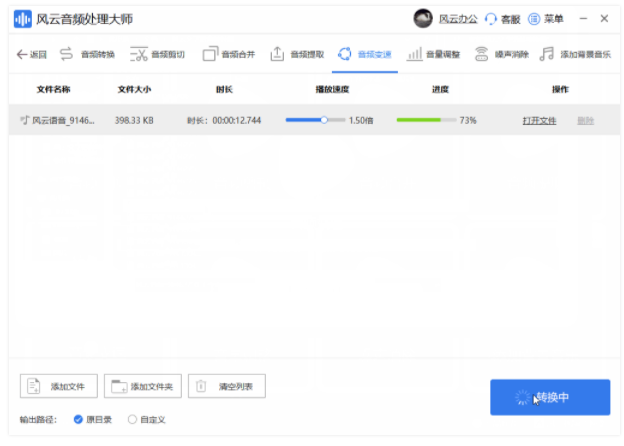Click the 文件大小 column header

[x=134, y=90]
